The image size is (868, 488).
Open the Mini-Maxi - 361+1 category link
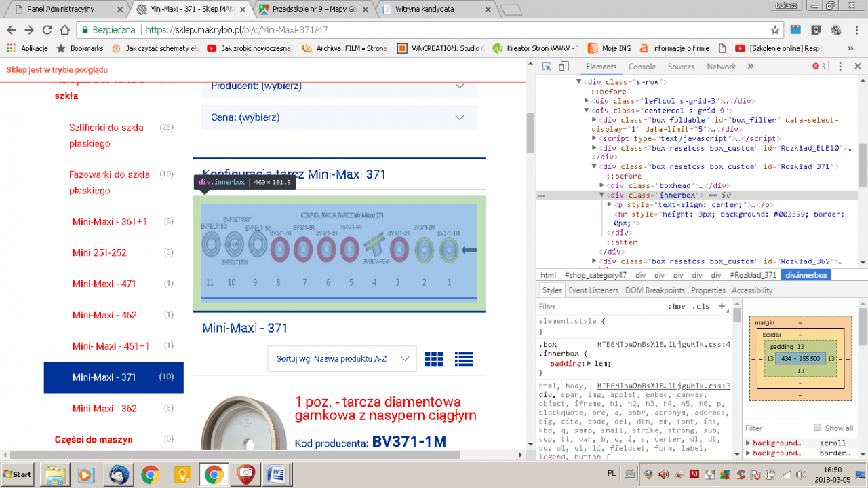[109, 221]
